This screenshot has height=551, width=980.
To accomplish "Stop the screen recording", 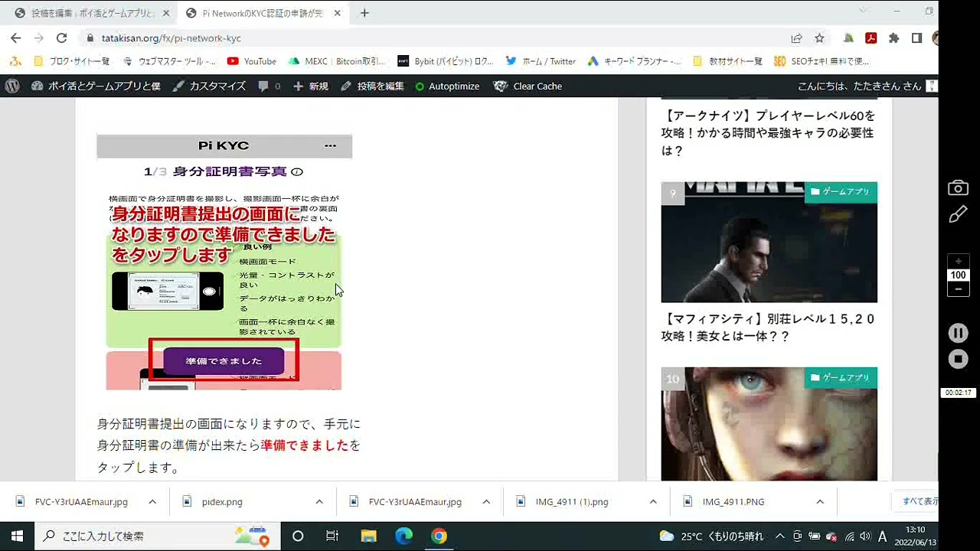I will [x=958, y=358].
